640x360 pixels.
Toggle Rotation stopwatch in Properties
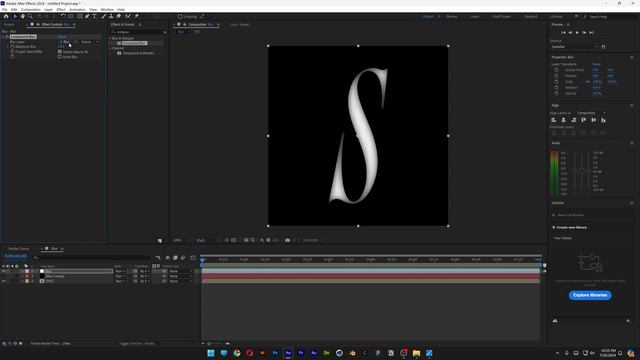556,87
